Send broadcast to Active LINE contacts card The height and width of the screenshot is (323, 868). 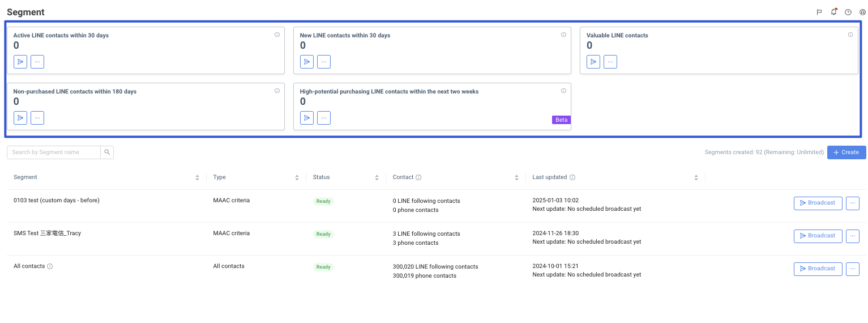[20, 62]
